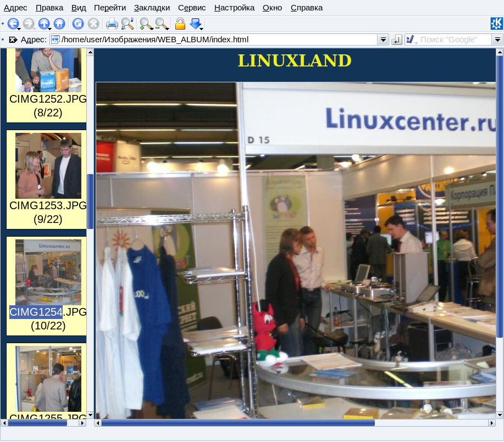Expand the Google search field dropdown

click(x=497, y=40)
